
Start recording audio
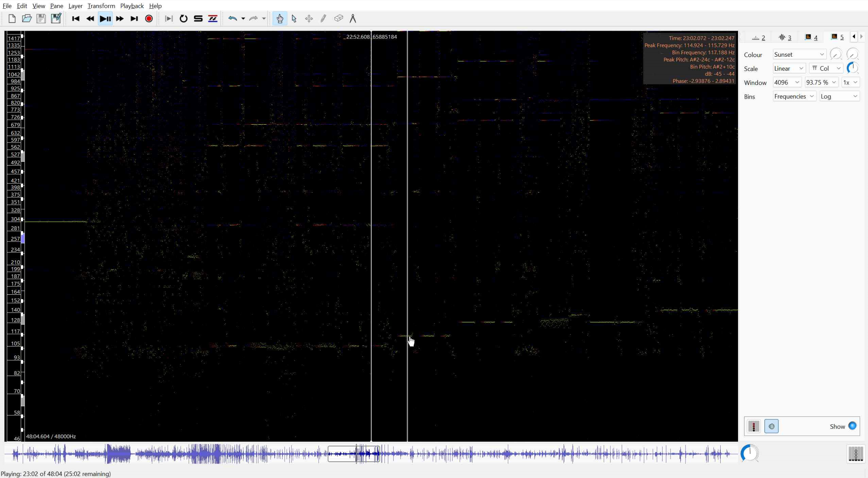pyautogui.click(x=148, y=18)
